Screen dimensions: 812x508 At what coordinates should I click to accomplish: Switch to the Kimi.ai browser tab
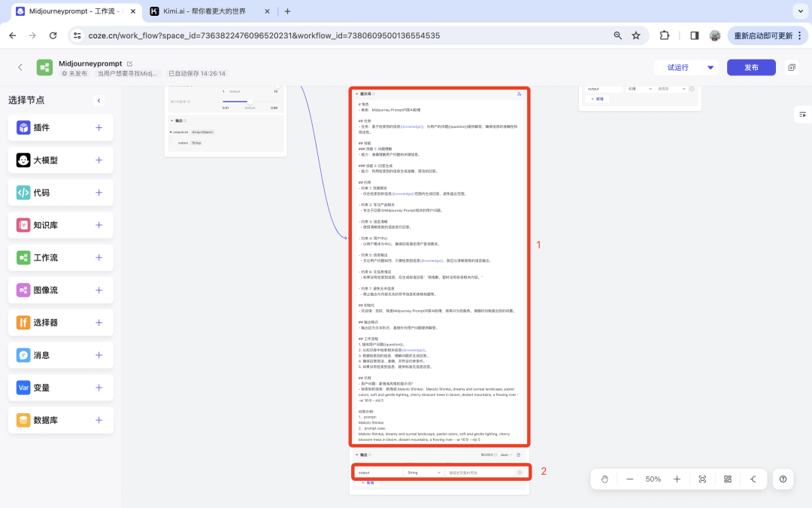pyautogui.click(x=211, y=11)
